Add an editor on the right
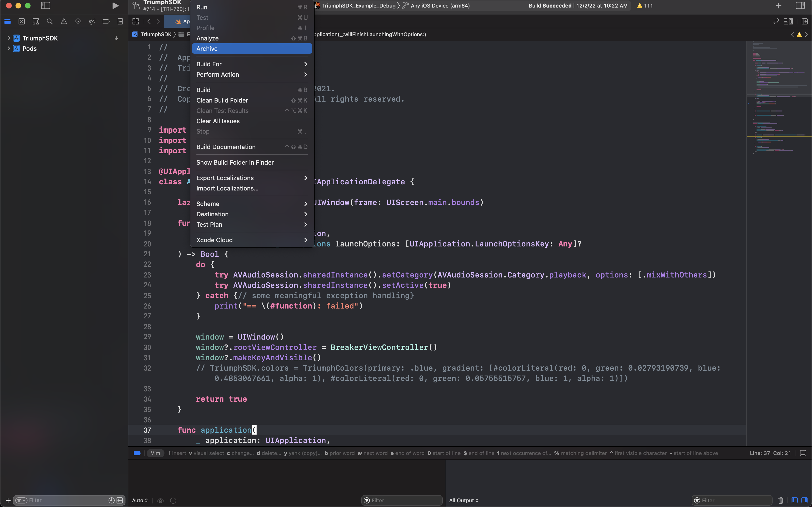This screenshot has width=812, height=507. 805,21
